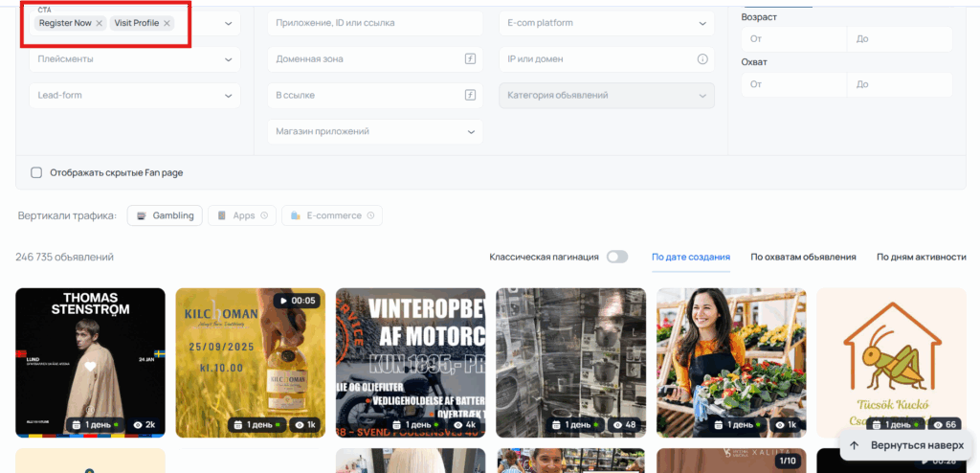Remove the Register Now CTA tag

pyautogui.click(x=100, y=23)
